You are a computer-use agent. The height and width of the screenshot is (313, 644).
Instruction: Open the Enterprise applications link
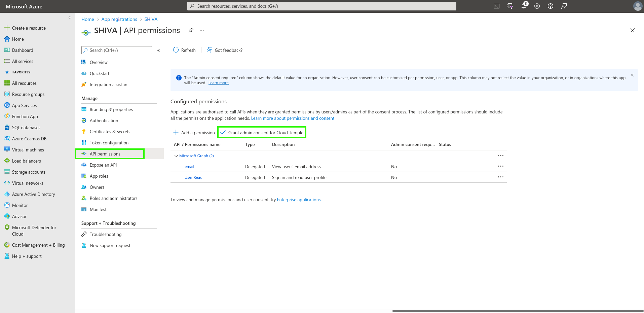tap(299, 200)
